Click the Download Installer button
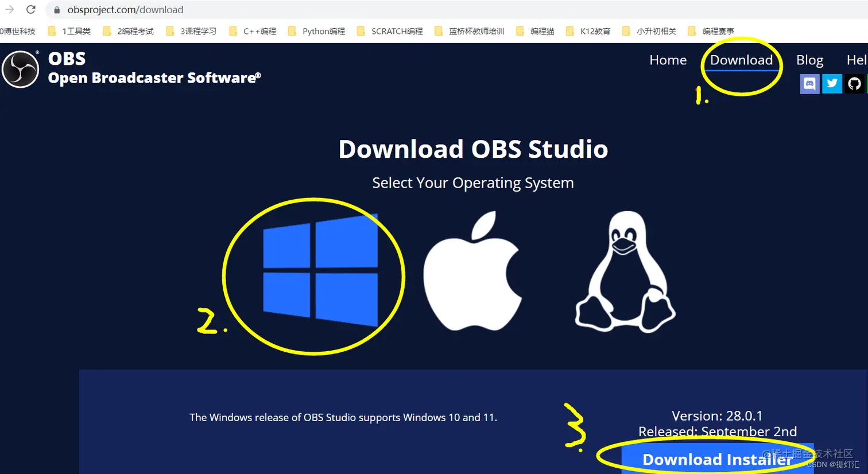The image size is (868, 474). (x=718, y=459)
